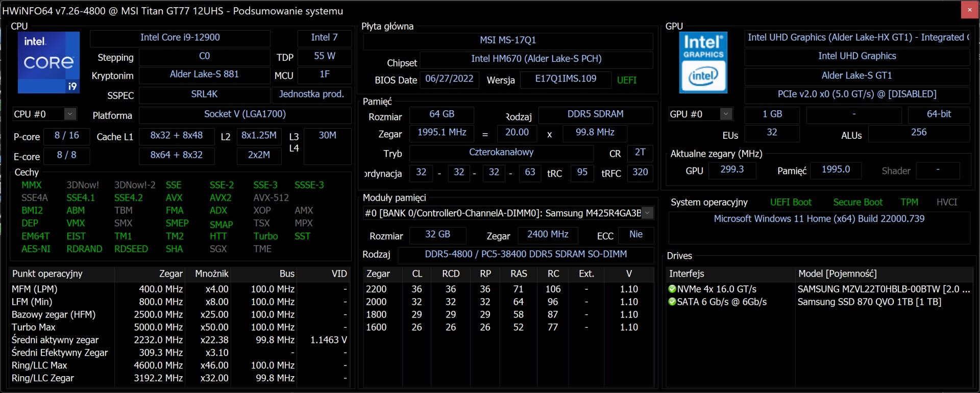Click the 32 GB module size field
The height and width of the screenshot is (393, 980).
(438, 235)
